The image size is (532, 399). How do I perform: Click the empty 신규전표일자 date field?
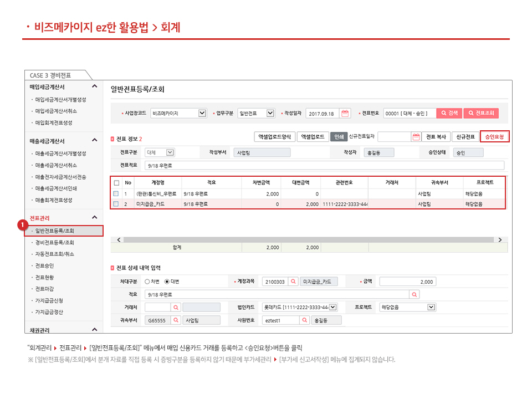394,137
